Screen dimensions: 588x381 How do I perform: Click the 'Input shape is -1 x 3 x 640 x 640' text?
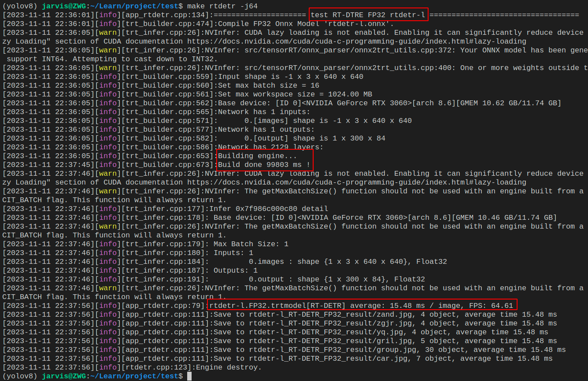(291, 77)
